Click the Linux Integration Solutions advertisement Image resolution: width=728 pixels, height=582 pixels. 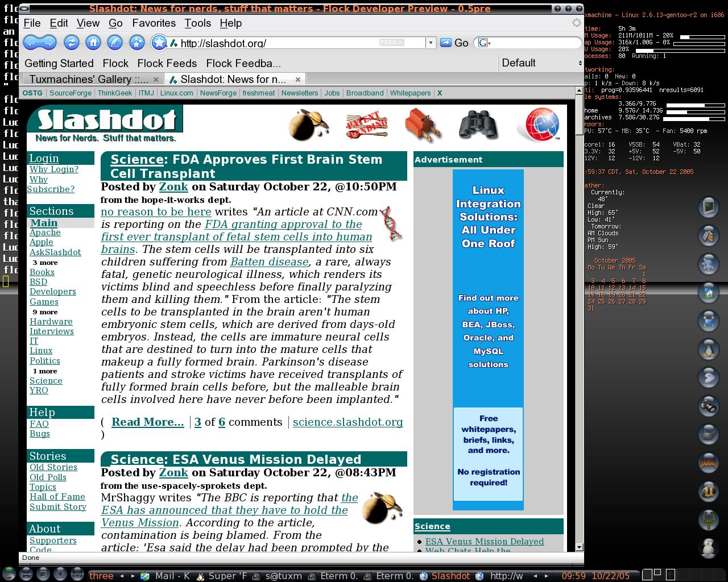[x=488, y=340]
